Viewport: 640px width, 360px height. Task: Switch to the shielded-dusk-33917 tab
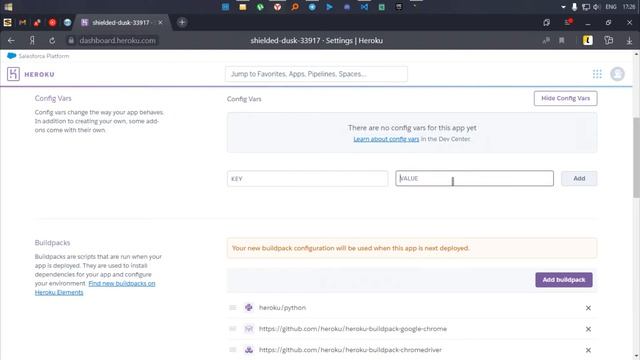[122, 22]
